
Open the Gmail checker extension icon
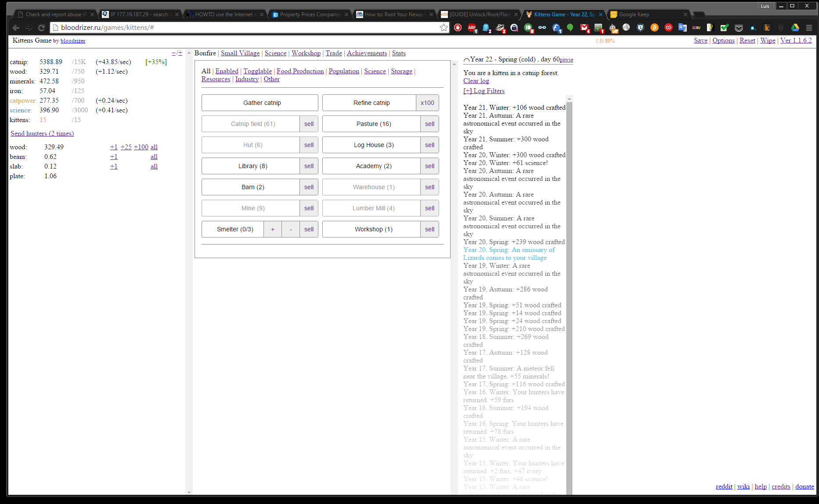[x=584, y=28]
